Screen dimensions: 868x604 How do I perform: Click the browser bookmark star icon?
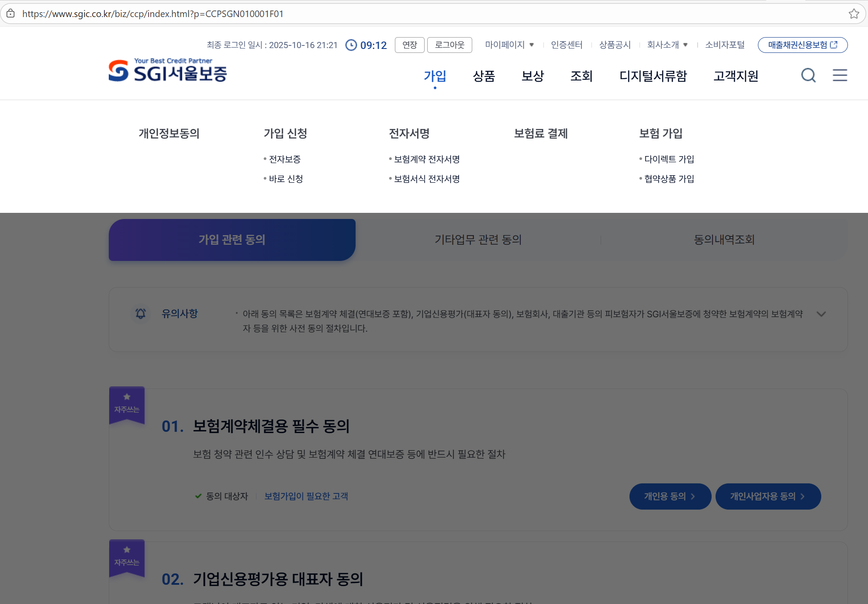click(854, 14)
